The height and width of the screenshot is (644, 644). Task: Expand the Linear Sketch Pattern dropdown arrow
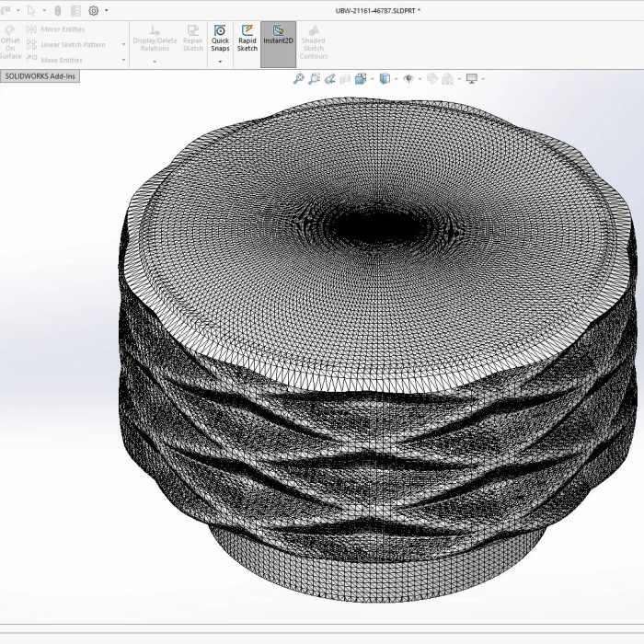(x=123, y=45)
